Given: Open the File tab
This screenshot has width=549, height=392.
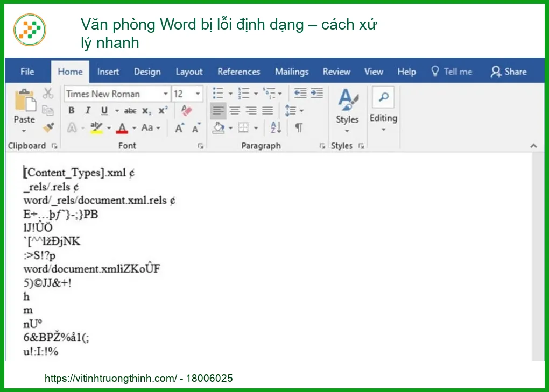Looking at the screenshot, I should 27,72.
